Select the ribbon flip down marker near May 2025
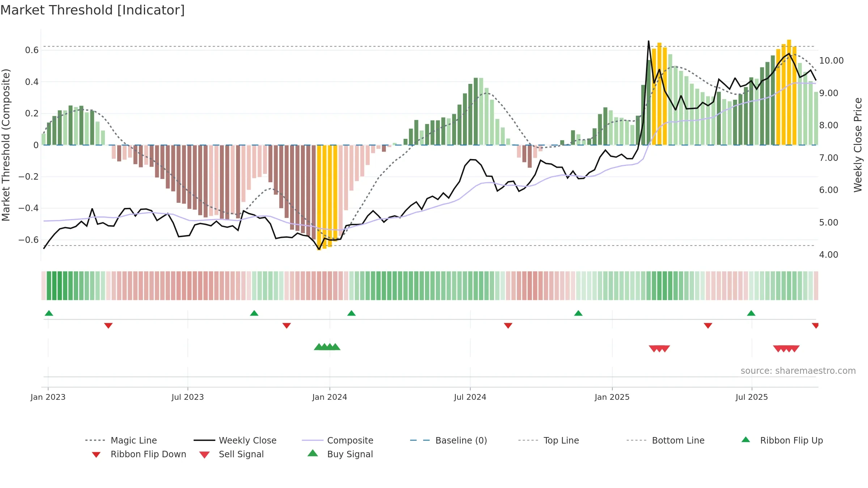The height and width of the screenshot is (488, 868). coord(708,326)
